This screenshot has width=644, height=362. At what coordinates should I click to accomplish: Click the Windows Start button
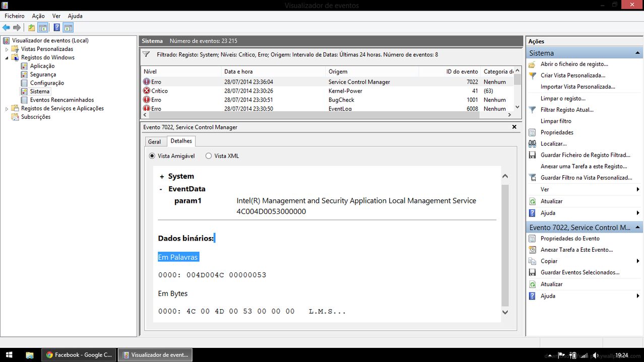9,355
